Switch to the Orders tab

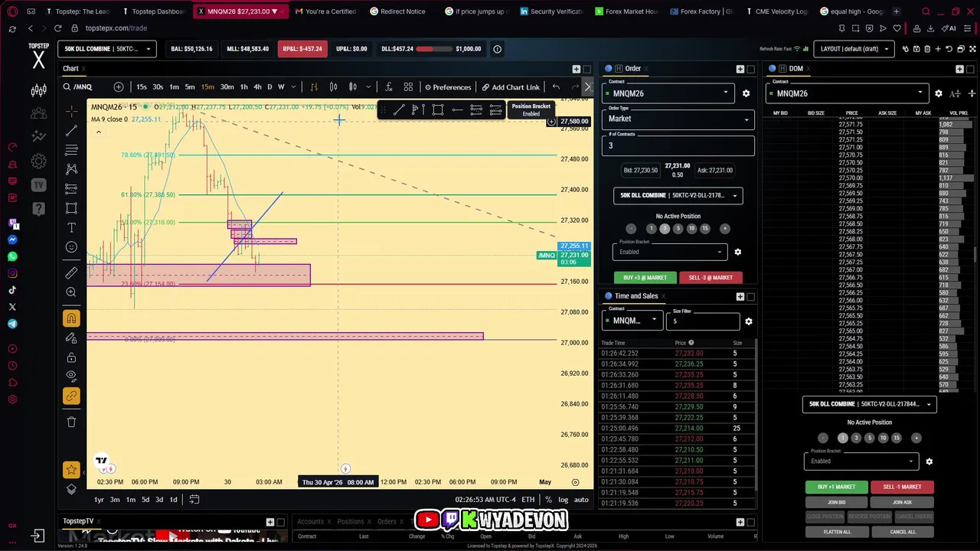pyautogui.click(x=387, y=522)
